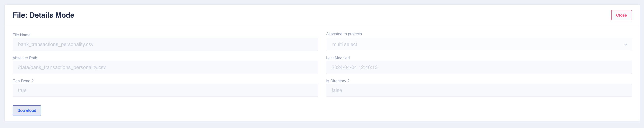Click the 'true' value text
This screenshot has height=128, width=644.
coord(22,91)
